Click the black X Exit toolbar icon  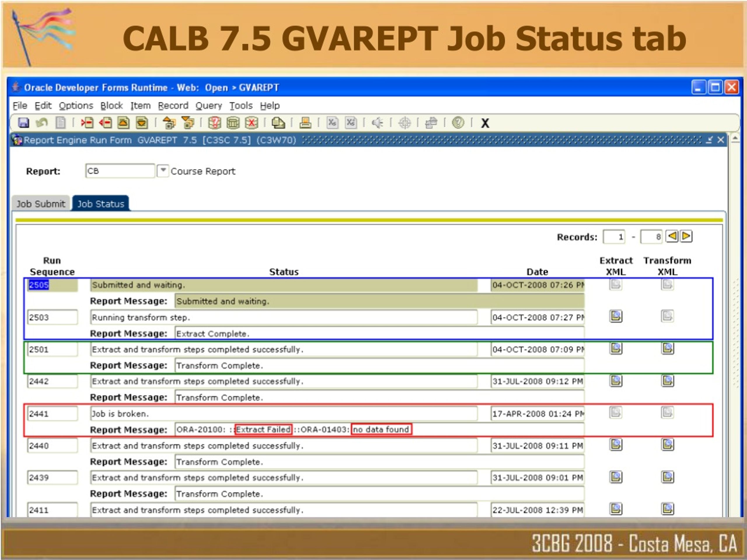click(x=485, y=123)
